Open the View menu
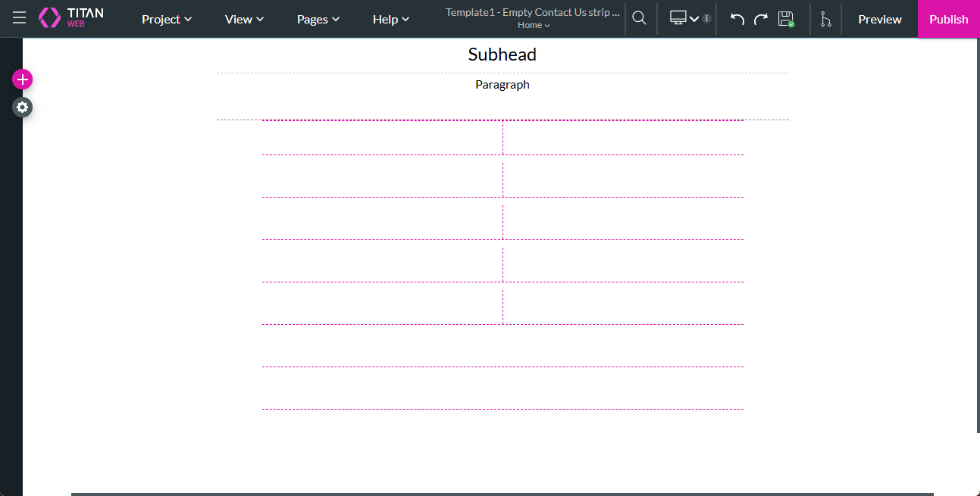 click(x=244, y=19)
